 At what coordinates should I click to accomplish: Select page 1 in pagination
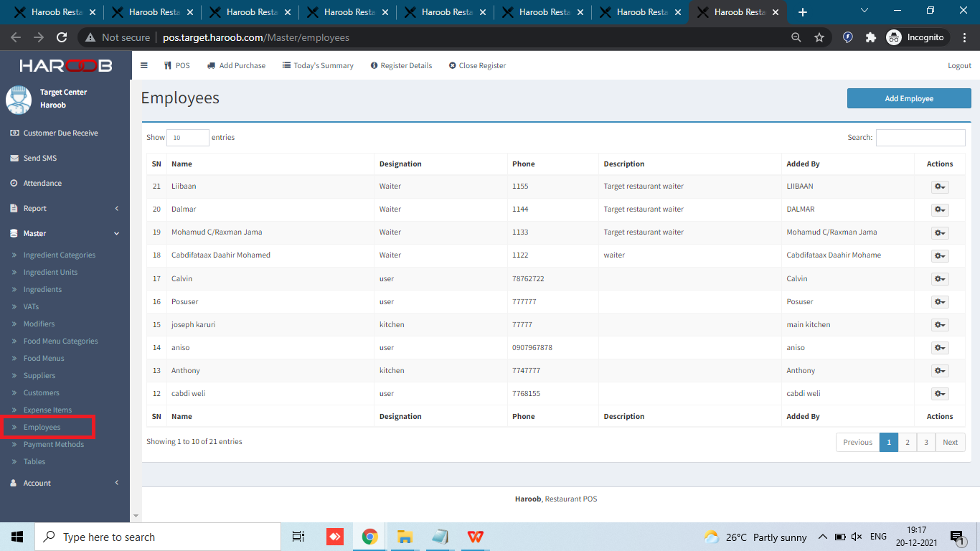coord(889,442)
